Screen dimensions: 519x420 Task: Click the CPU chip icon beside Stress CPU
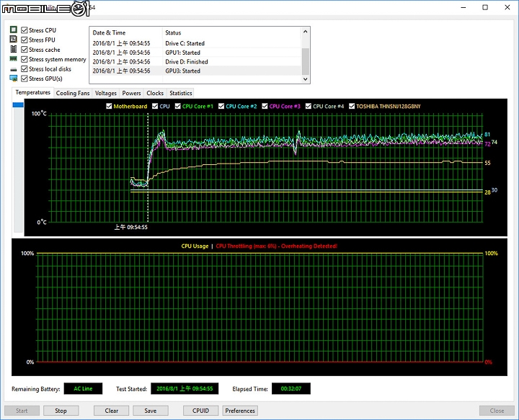(13, 30)
